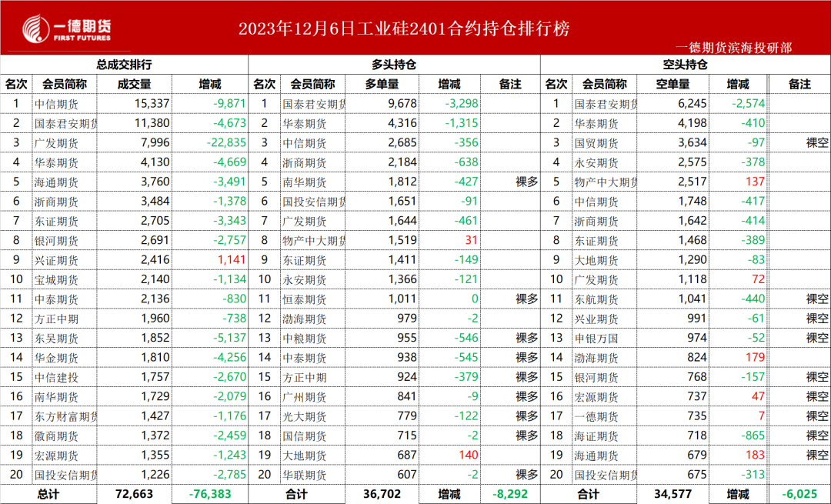Click the '裸多' note beside 南华期货
Image resolution: width=831 pixels, height=504 pixels.
tap(527, 182)
